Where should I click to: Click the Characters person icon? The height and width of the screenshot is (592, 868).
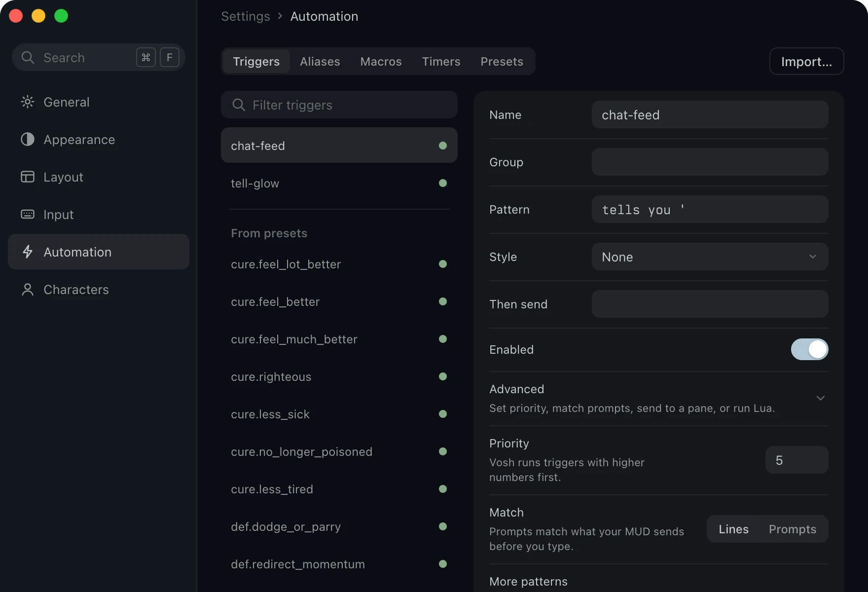click(x=28, y=290)
